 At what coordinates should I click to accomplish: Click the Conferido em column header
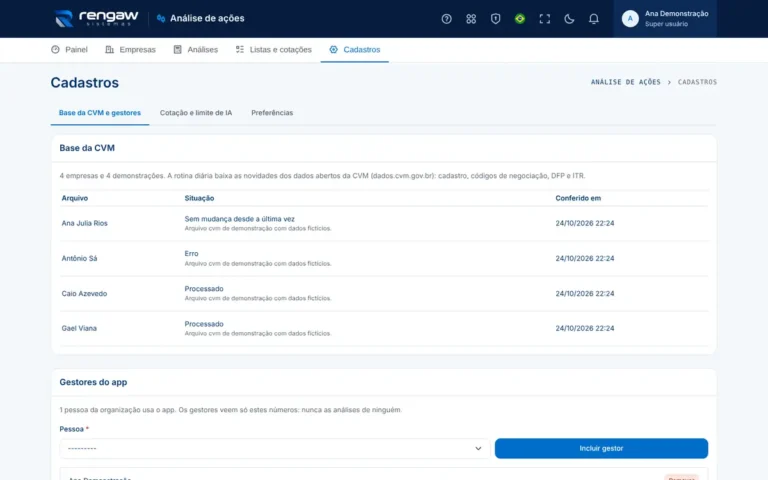(x=578, y=198)
